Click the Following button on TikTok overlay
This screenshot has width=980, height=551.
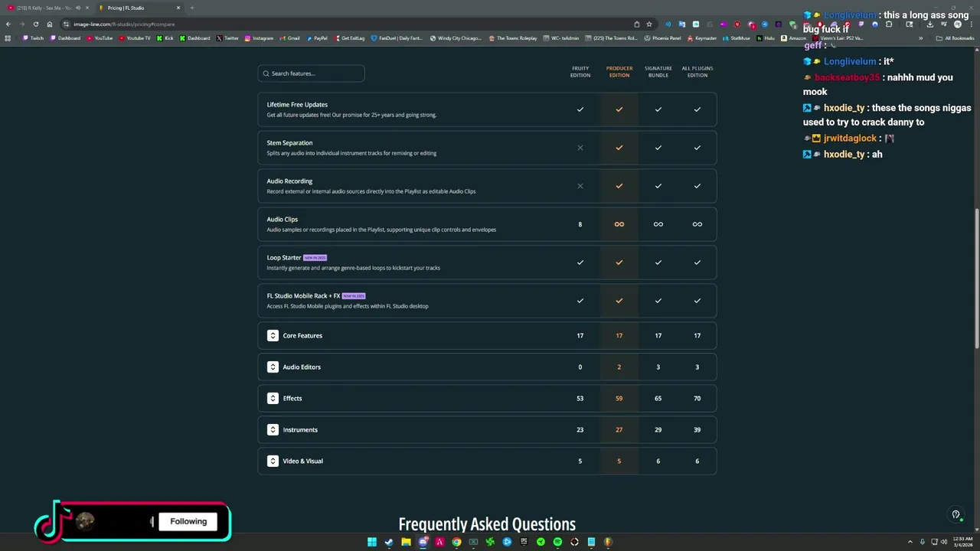pos(188,522)
